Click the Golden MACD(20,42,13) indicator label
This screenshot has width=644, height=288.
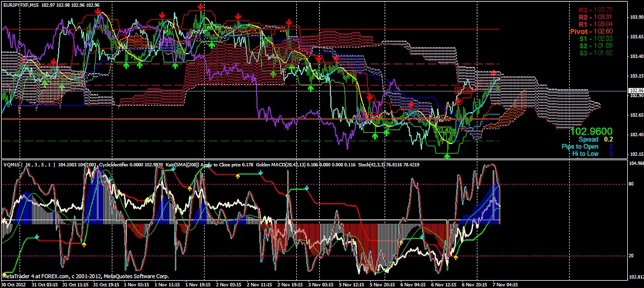(281, 165)
